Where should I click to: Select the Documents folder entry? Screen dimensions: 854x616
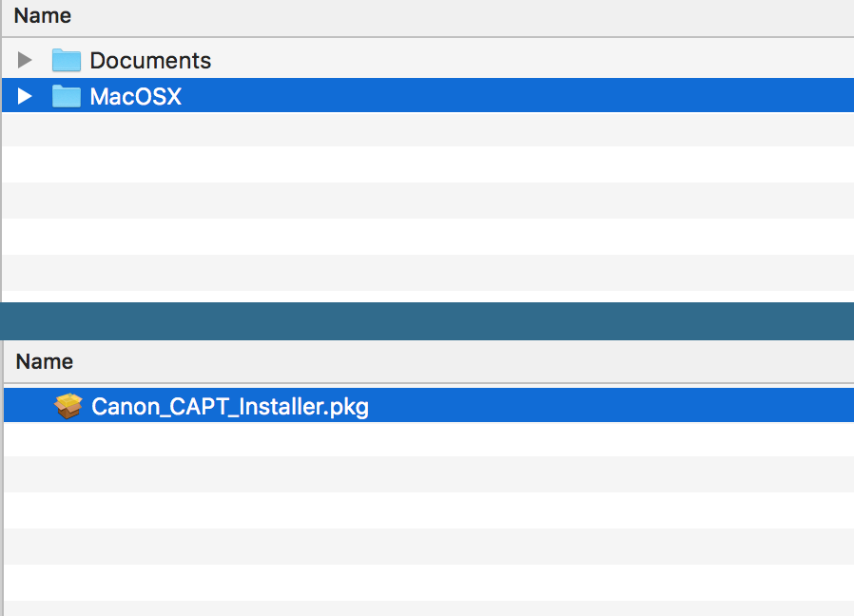point(150,60)
